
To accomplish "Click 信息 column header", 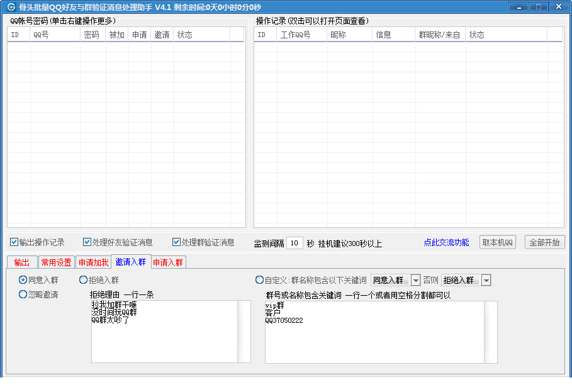I will [x=394, y=35].
